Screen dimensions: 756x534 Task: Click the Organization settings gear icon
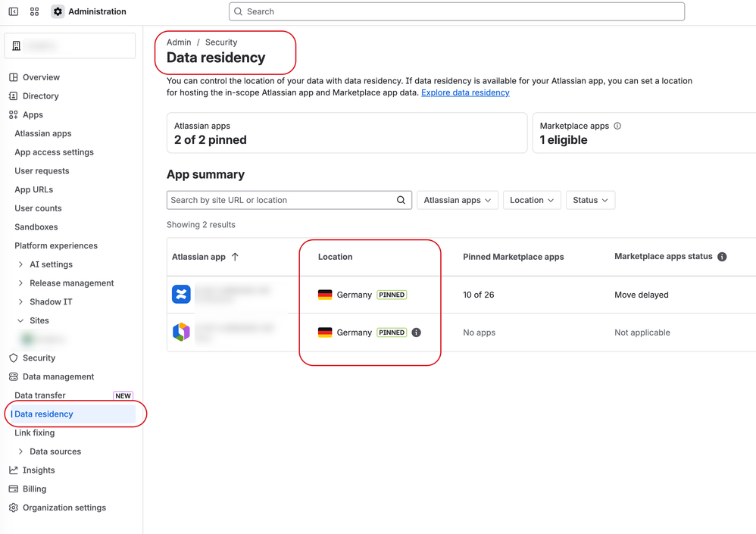14,507
